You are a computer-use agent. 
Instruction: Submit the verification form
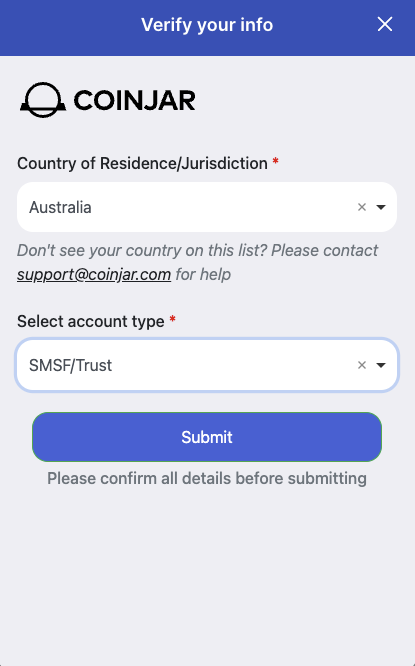(207, 437)
